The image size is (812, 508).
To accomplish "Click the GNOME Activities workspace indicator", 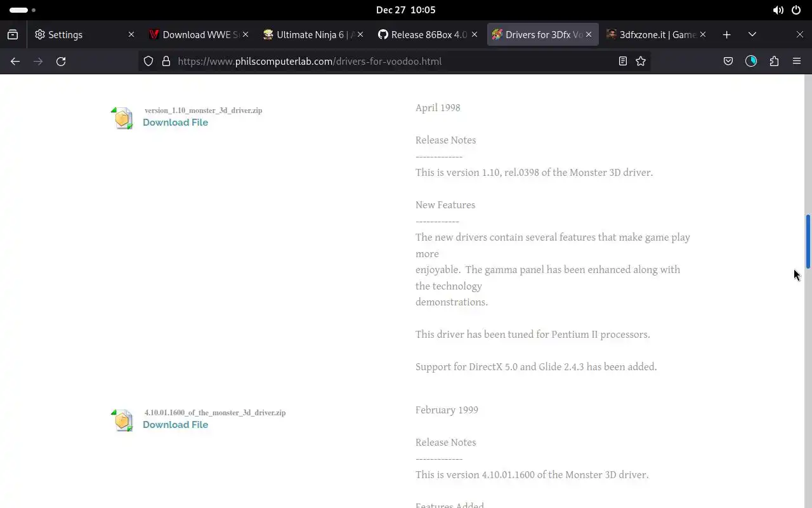I will point(22,10).
